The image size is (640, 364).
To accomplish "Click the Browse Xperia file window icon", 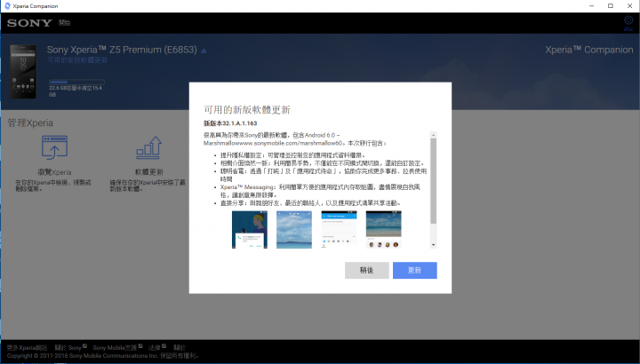I will pyautogui.click(x=55, y=147).
